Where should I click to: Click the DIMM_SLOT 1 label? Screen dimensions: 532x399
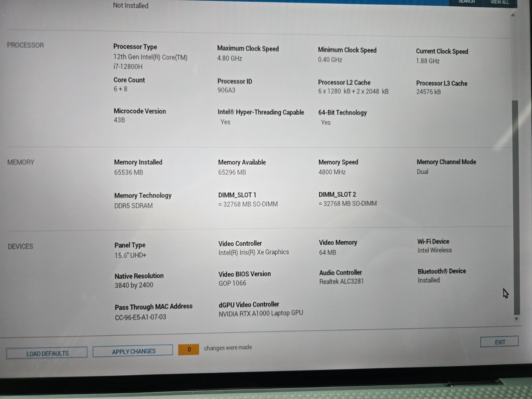pyautogui.click(x=237, y=195)
